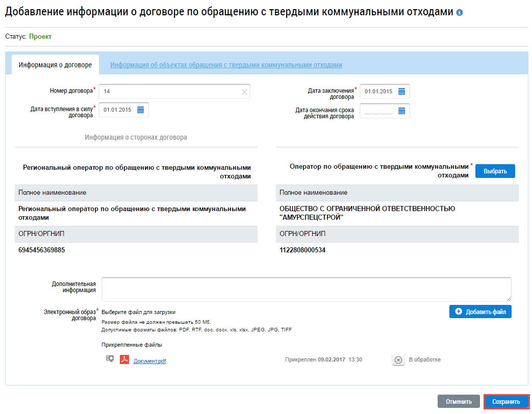Click the additional information text area

click(307, 289)
